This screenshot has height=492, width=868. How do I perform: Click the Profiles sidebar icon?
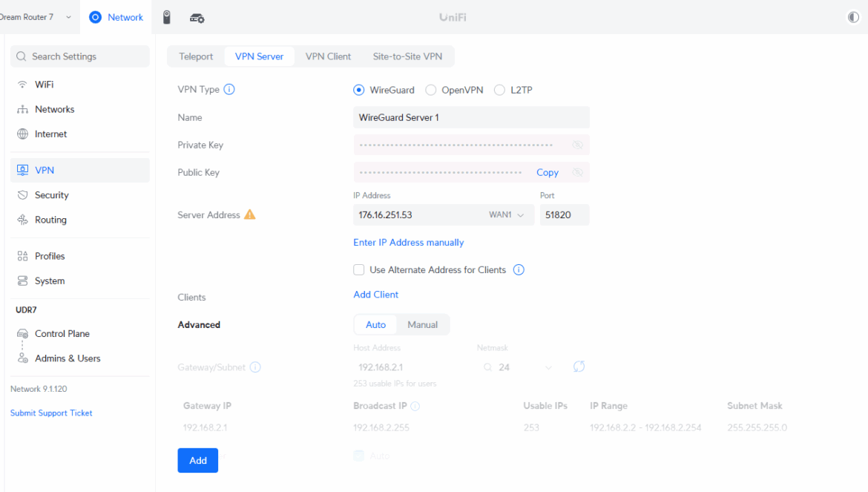(23, 256)
